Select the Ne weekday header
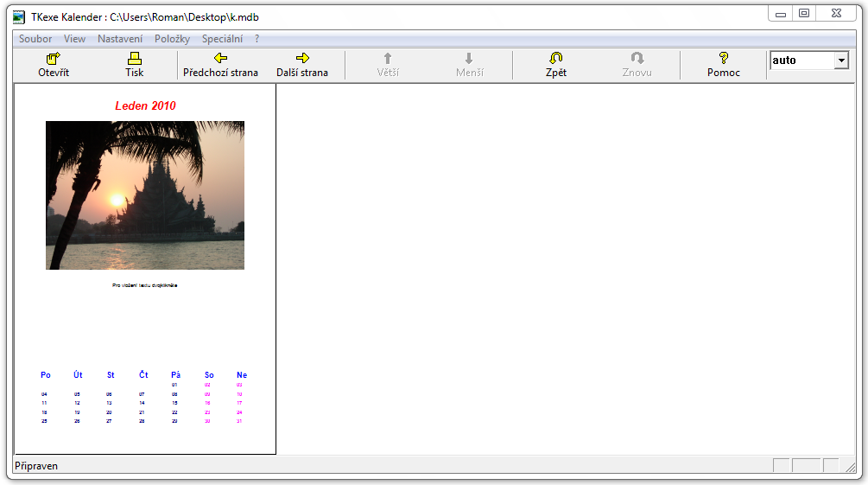 point(242,375)
